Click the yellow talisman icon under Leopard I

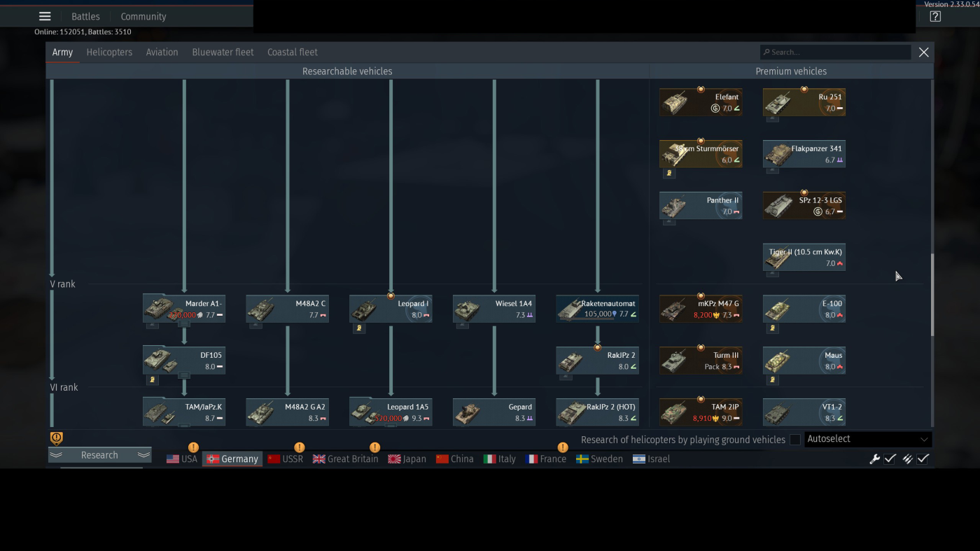point(359,328)
